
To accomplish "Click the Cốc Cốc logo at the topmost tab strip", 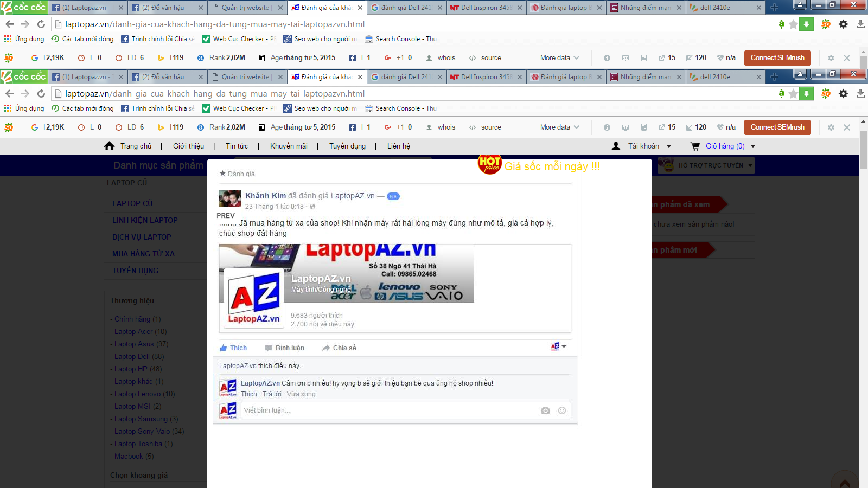I will 24,7.
